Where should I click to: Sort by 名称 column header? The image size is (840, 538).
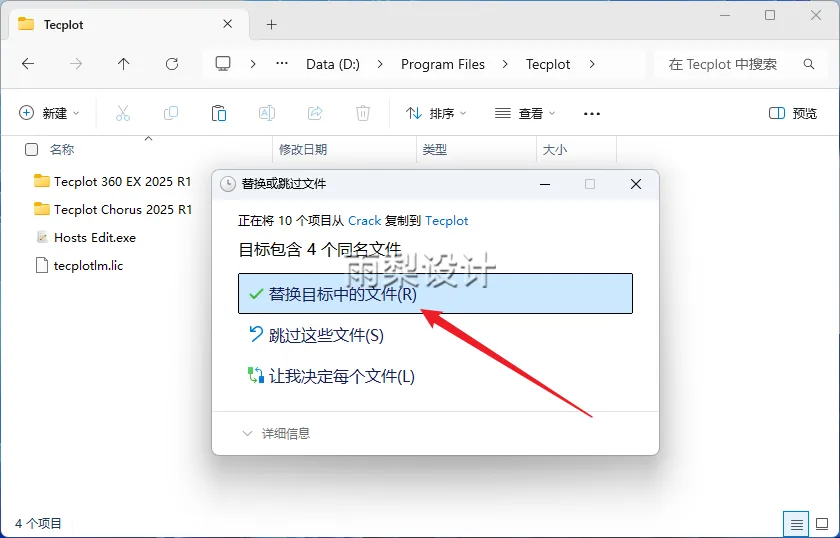point(62,150)
